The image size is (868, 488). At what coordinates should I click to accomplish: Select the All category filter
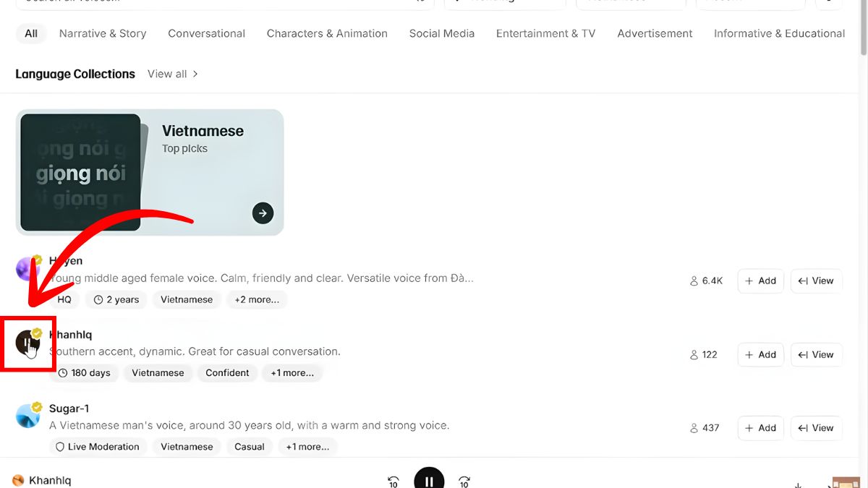[x=31, y=33]
